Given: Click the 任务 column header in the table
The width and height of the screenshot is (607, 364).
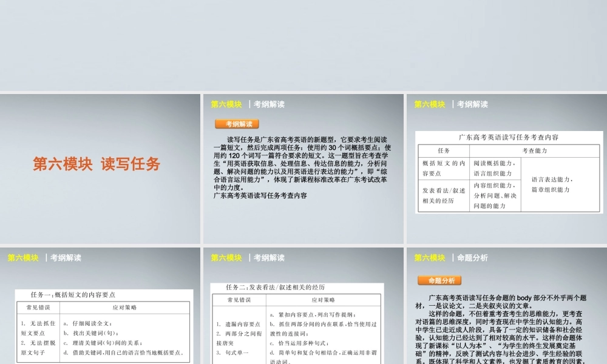Looking at the screenshot, I should tap(444, 151).
